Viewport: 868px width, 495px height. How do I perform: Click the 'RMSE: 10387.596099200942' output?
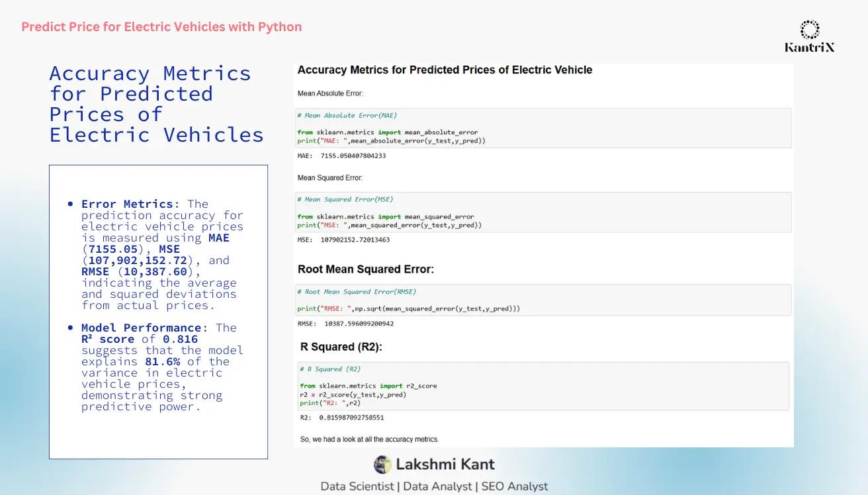pyautogui.click(x=346, y=324)
